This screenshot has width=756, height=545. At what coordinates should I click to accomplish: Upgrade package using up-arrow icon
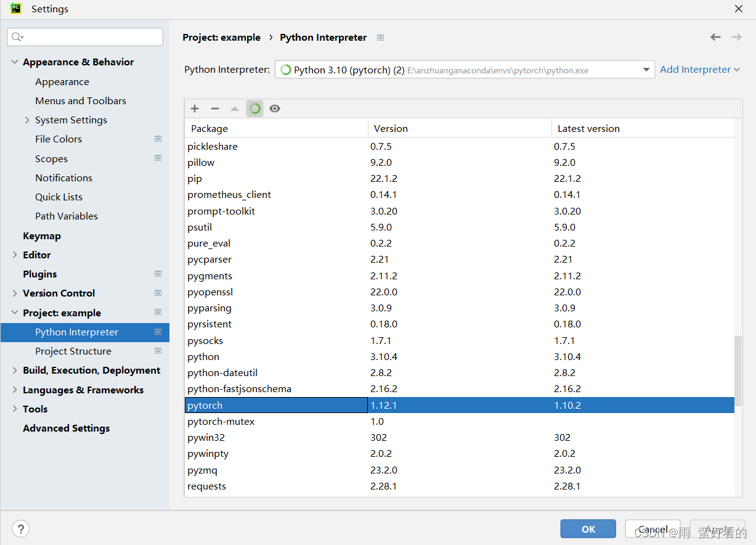(x=235, y=108)
